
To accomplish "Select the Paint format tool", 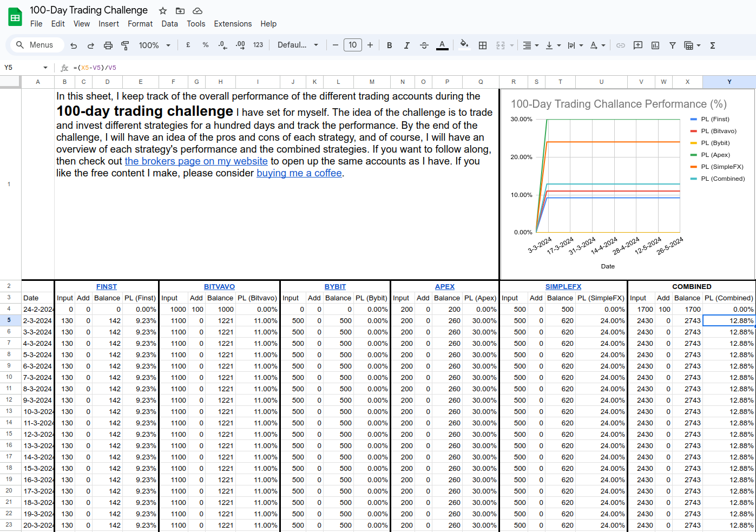I will tap(125, 45).
